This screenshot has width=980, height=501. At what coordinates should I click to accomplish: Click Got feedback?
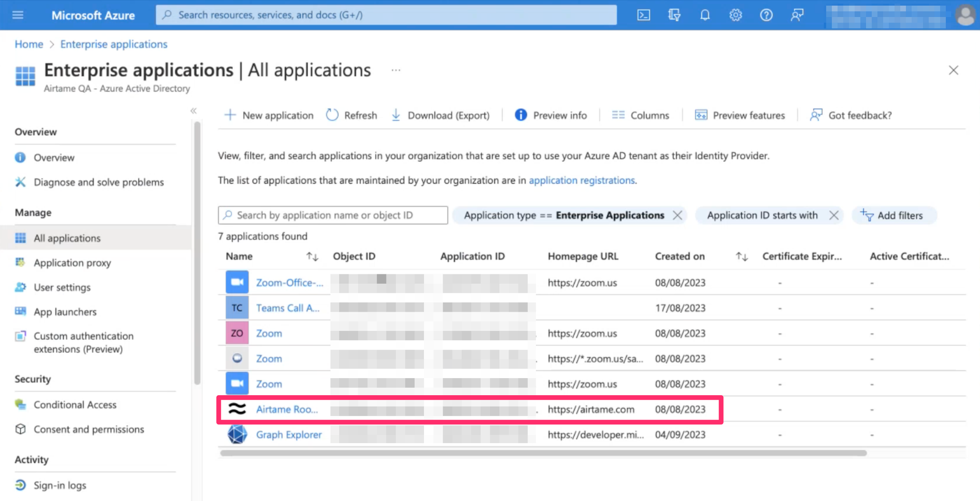point(851,116)
